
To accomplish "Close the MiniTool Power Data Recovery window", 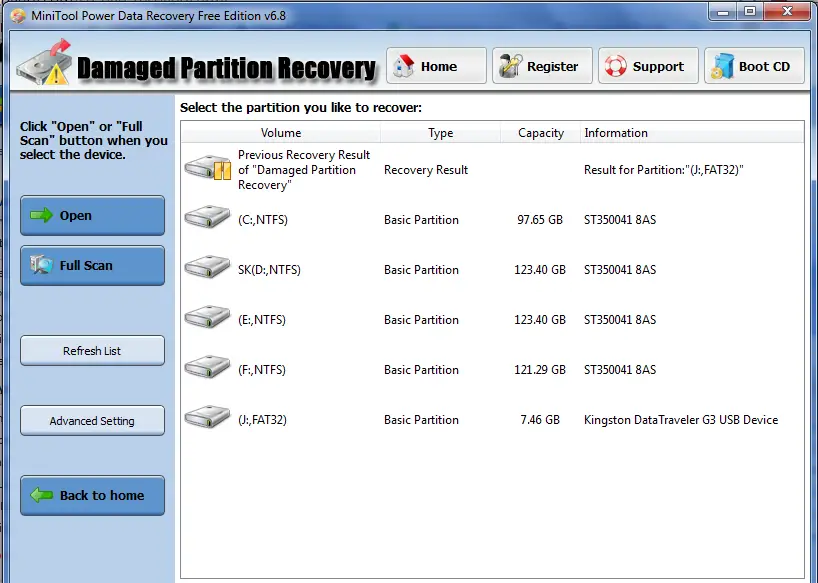I will pos(787,11).
